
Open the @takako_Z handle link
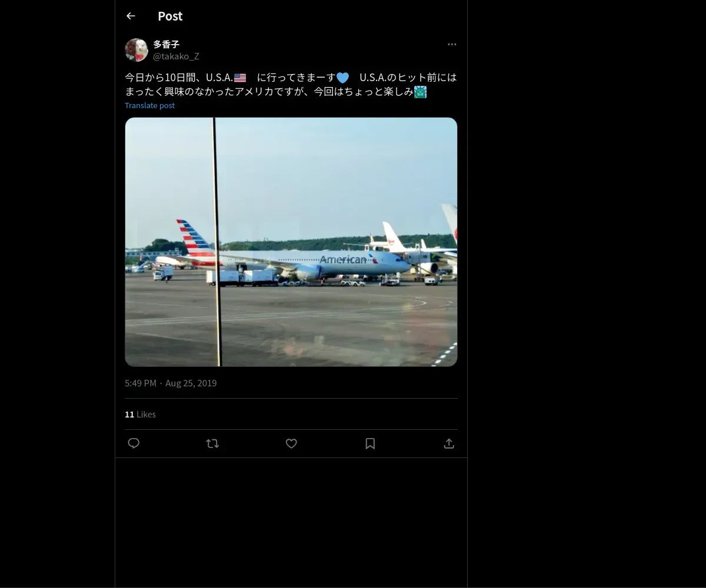[176, 56]
